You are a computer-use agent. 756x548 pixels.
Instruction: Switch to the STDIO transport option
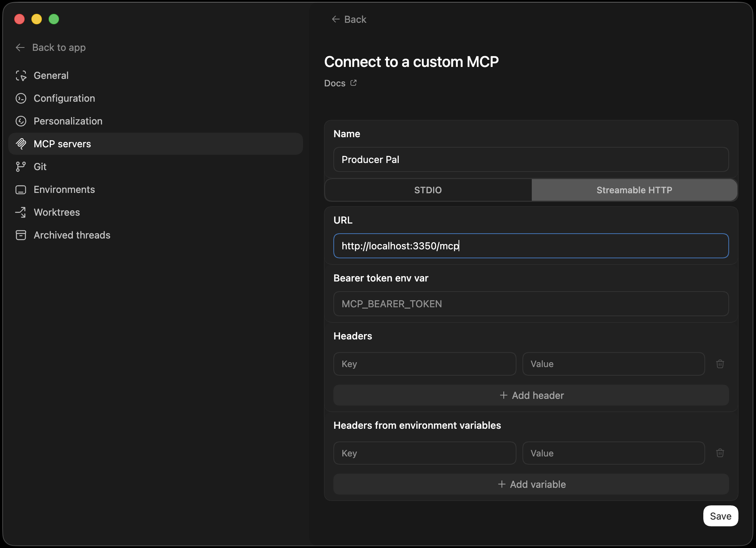(x=428, y=190)
